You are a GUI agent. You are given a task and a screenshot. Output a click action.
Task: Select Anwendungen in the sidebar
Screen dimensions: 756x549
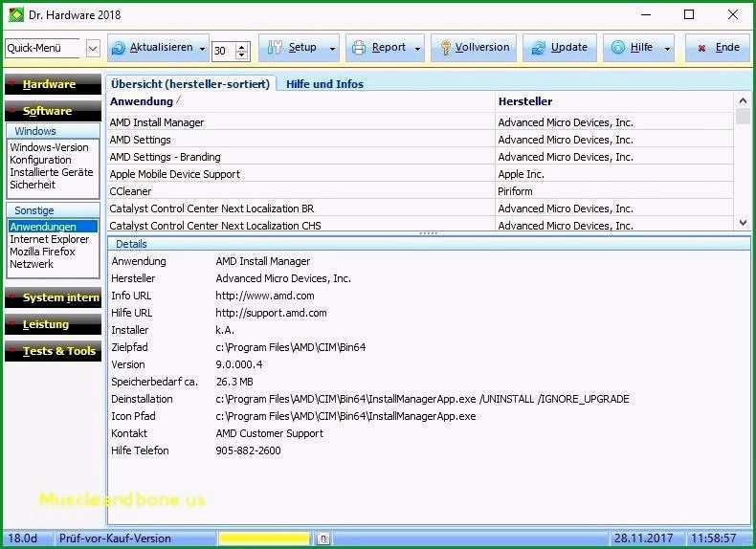tap(53, 227)
